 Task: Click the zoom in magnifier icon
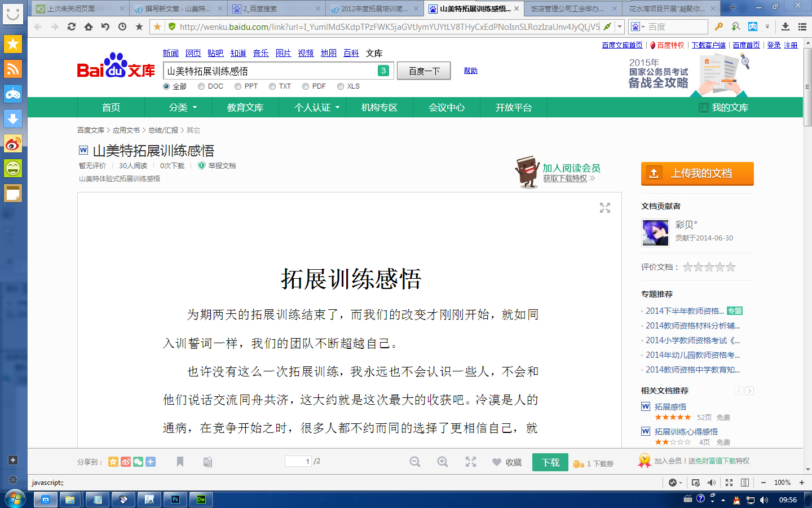point(443,462)
